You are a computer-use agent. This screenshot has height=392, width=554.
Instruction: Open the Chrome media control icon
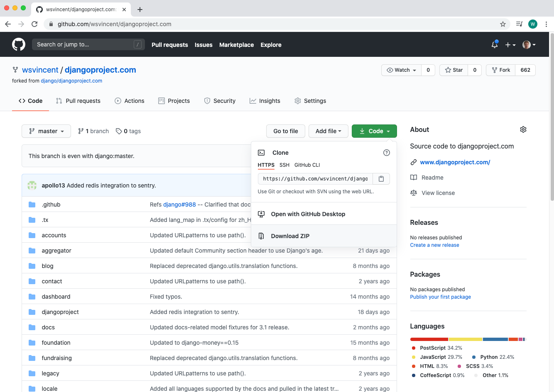519,24
